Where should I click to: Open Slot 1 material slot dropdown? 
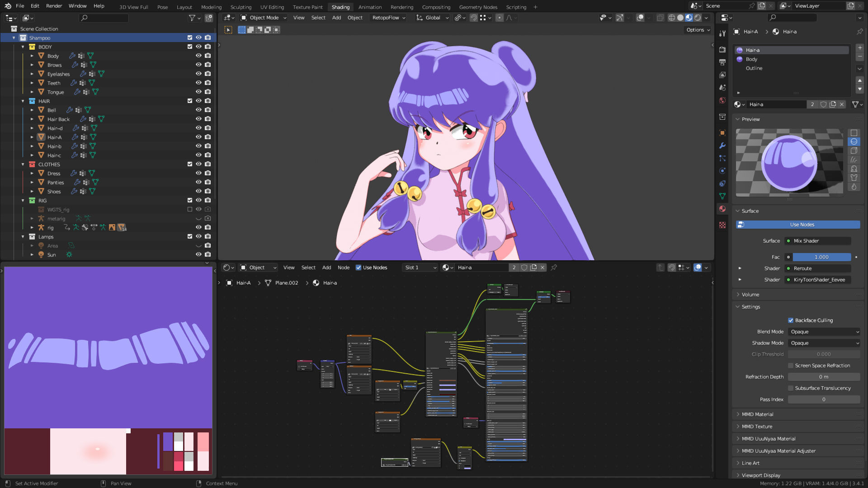click(x=420, y=267)
